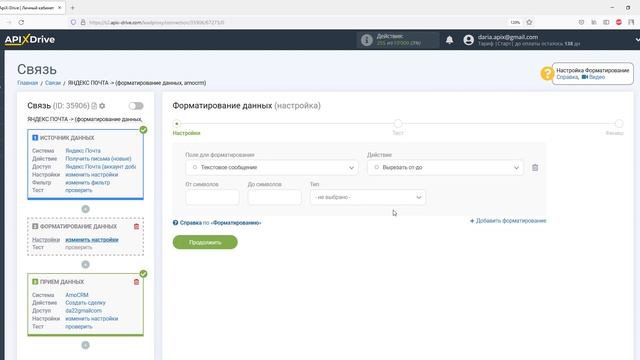Add a step below ФОРМАТИРОВАНИЕ ДАННЫХ with plus icon
Viewport: 640px width, 360px height.
(85, 264)
